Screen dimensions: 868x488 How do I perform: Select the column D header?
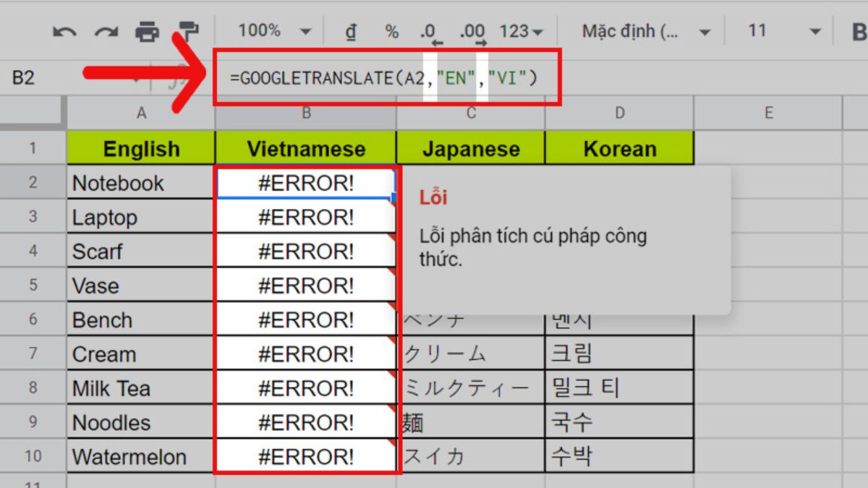pos(618,112)
